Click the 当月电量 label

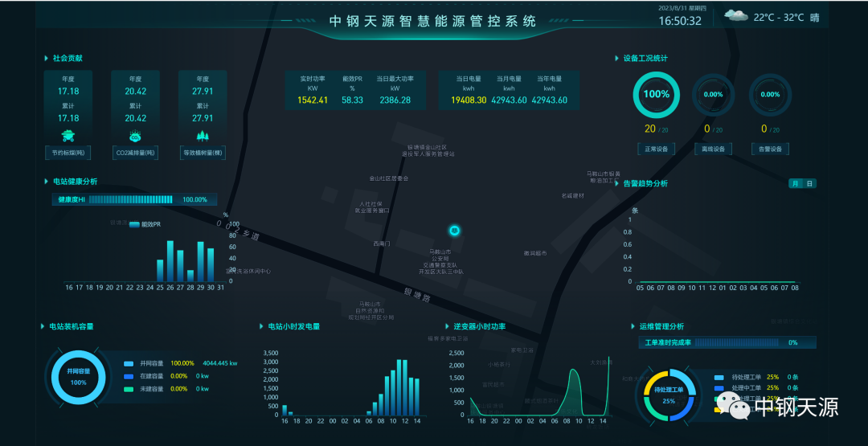(x=509, y=79)
